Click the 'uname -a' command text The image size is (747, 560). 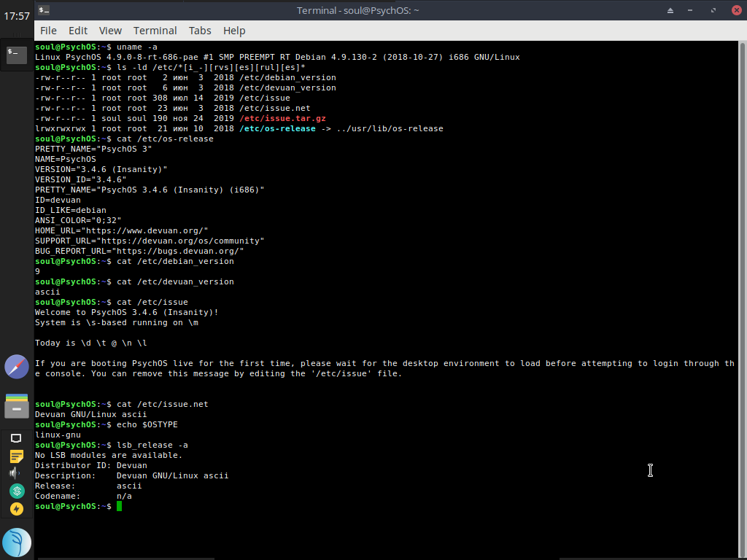coord(136,47)
